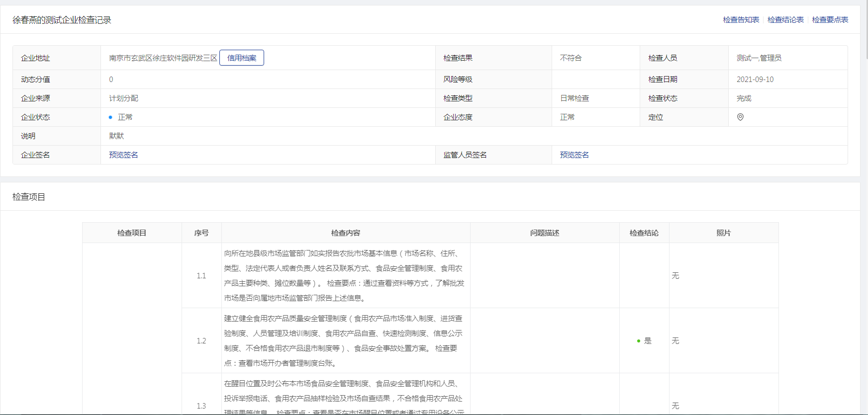Select the row 1.2 sequence number cell
Image resolution: width=868 pixels, height=415 pixels.
pyautogui.click(x=201, y=341)
